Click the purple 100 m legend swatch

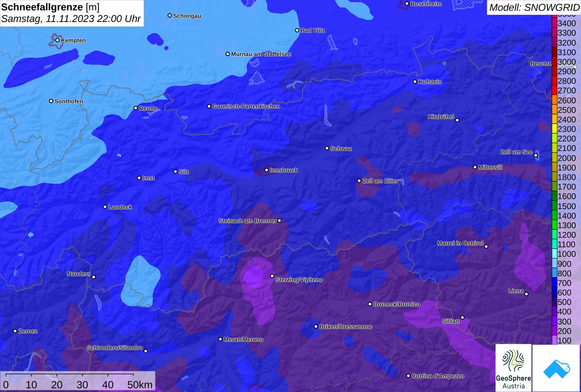click(x=554, y=341)
